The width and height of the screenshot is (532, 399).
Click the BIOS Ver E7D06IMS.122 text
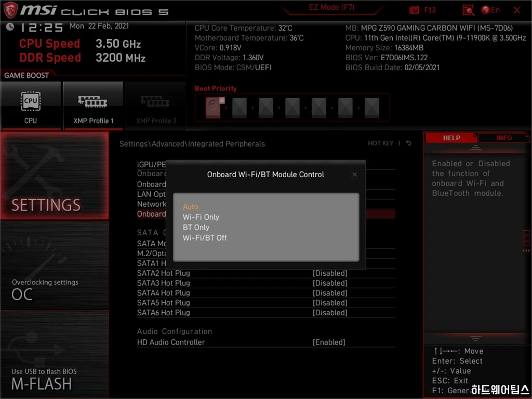[387, 58]
